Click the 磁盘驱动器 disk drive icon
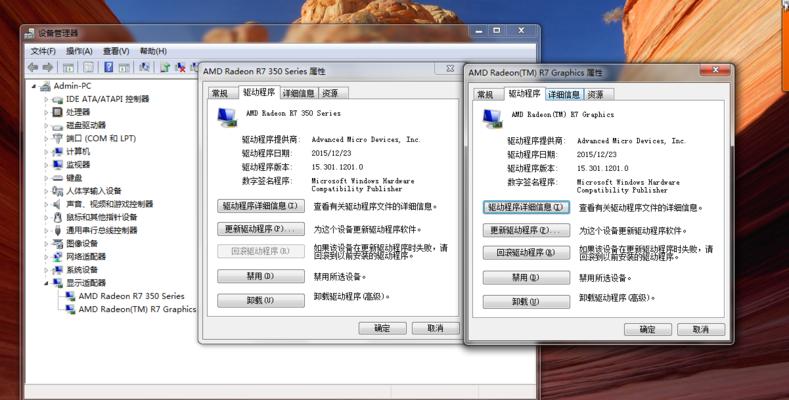Viewport: 789px width, 400px height. point(57,125)
